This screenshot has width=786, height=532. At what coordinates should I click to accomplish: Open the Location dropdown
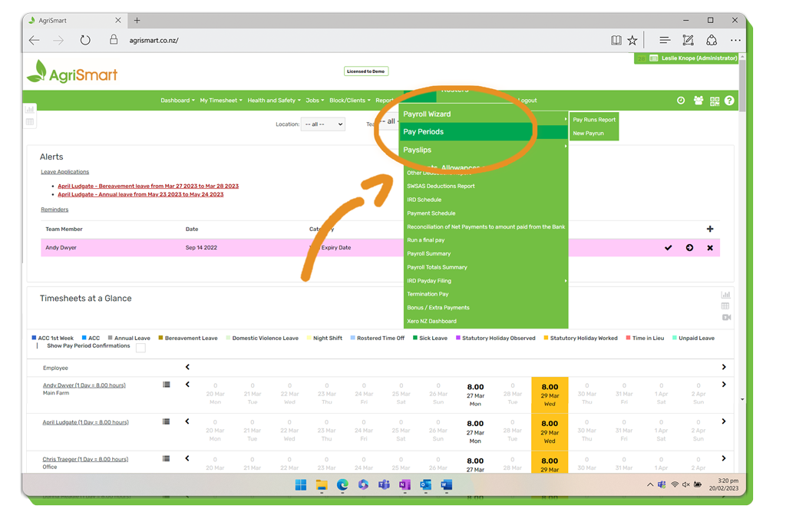tap(322, 124)
